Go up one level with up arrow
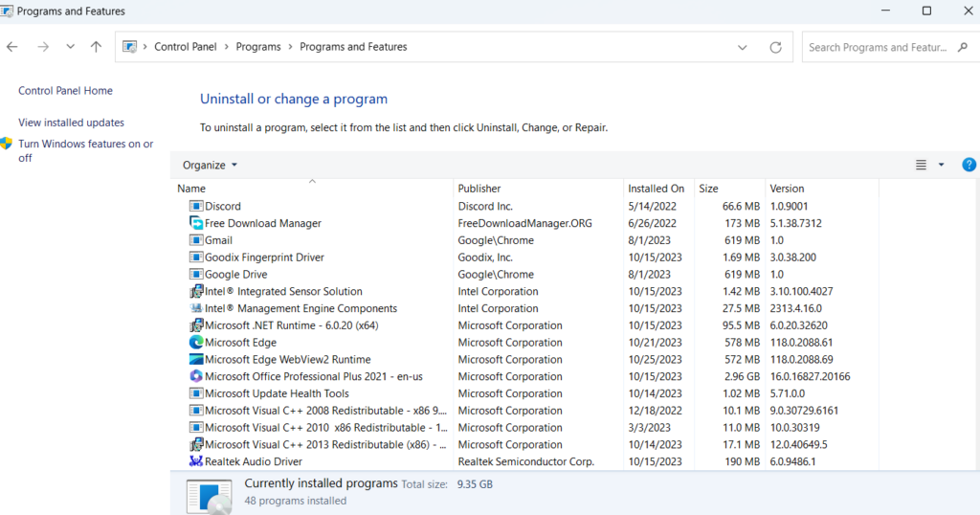 click(96, 47)
